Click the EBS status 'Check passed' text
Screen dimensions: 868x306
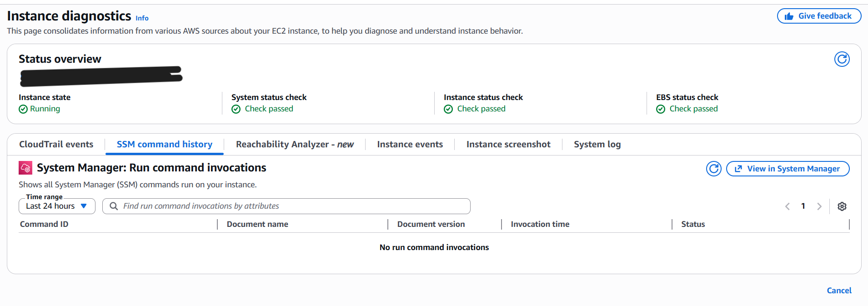693,109
